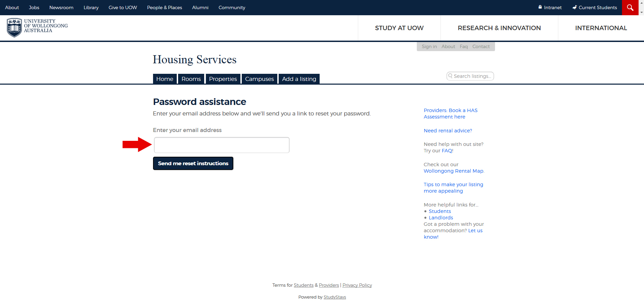
Task: Focus the email address input field
Action: (222, 145)
